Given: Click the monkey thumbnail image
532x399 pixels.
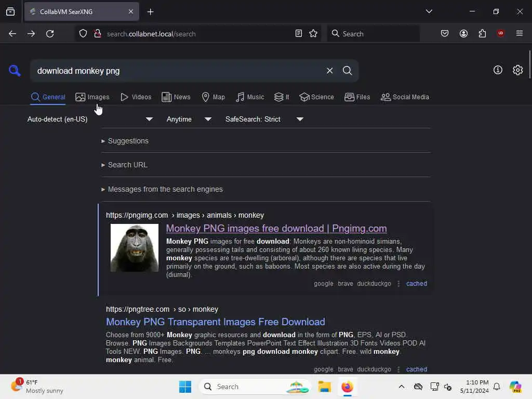Looking at the screenshot, I should coord(135,248).
